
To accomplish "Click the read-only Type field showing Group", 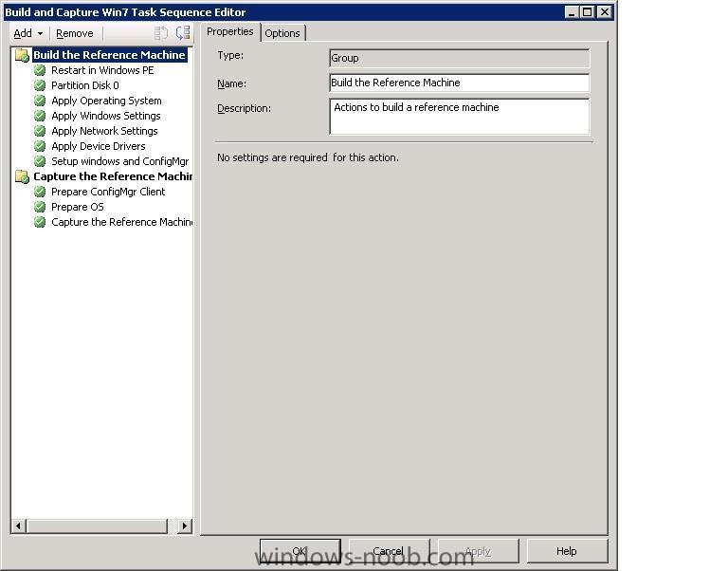I will (x=459, y=58).
